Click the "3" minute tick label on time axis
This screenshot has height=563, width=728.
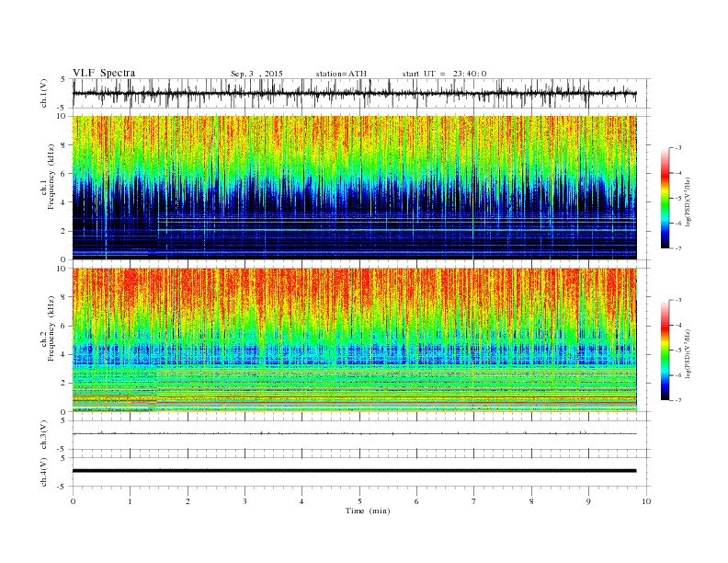(245, 501)
